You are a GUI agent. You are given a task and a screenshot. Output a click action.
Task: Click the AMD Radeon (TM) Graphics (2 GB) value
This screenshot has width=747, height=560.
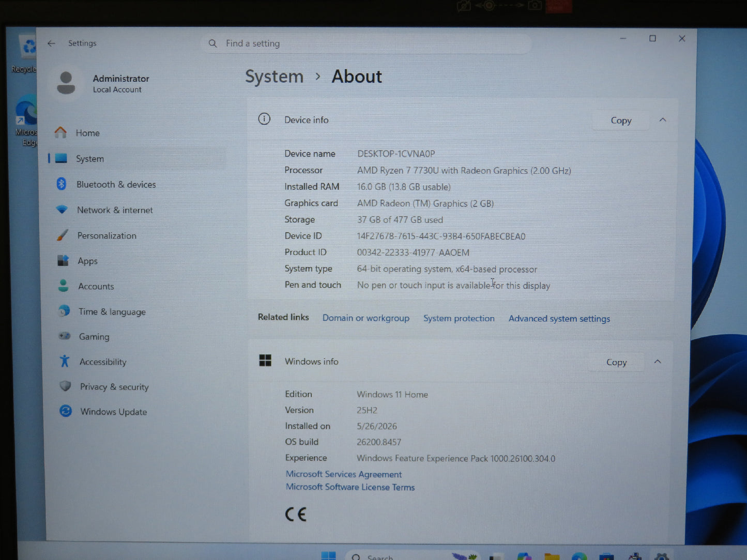point(425,204)
